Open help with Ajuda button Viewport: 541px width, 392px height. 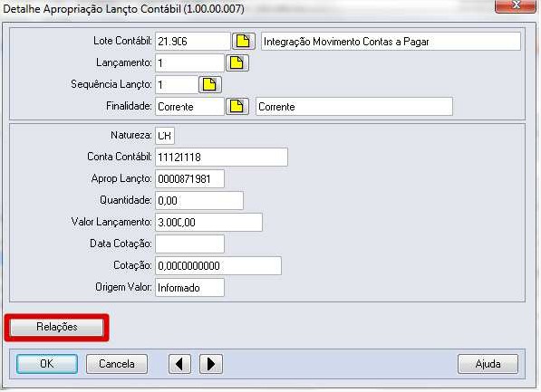pos(488,364)
